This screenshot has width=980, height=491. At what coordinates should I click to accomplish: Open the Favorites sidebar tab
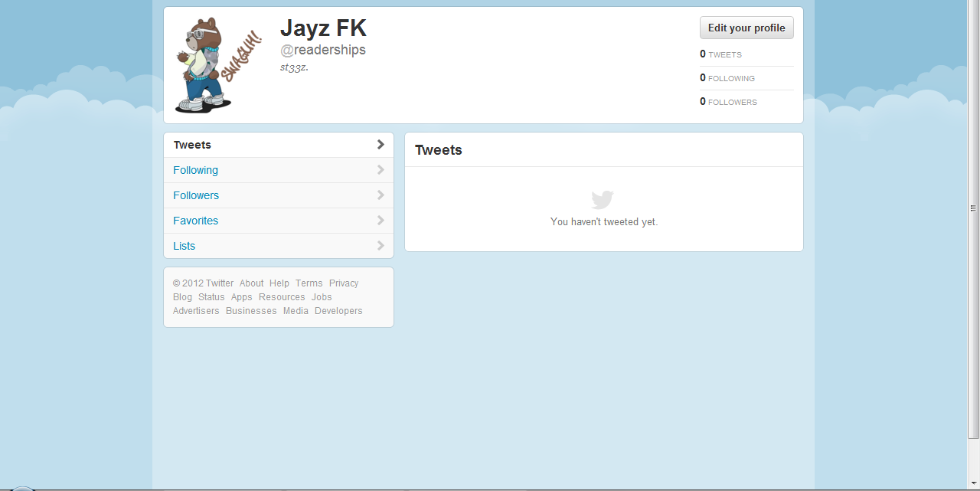(279, 221)
